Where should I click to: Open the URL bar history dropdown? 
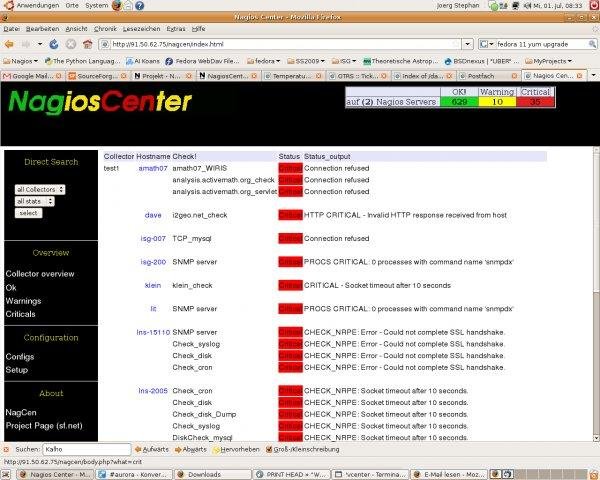(468, 44)
